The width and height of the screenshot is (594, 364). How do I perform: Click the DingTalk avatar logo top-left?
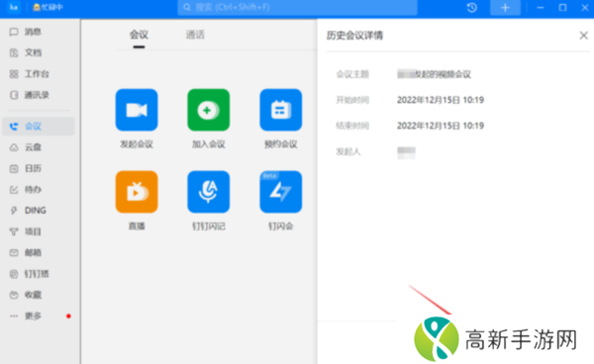tap(14, 7)
